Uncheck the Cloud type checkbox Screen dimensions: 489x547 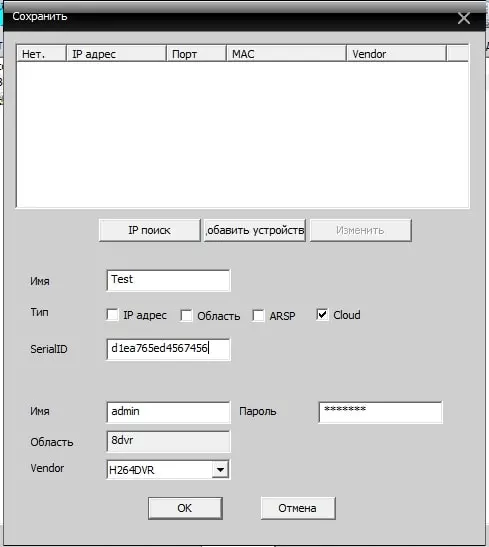[322, 315]
